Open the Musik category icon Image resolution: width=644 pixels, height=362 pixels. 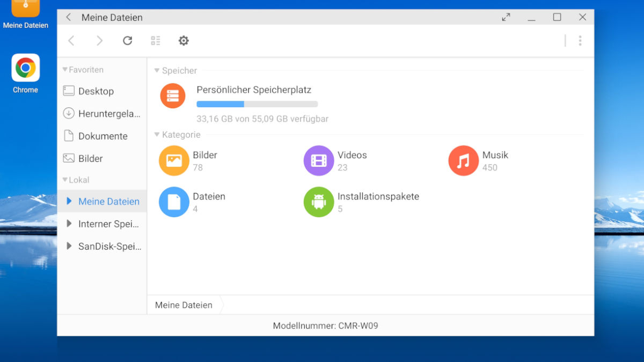point(463,160)
